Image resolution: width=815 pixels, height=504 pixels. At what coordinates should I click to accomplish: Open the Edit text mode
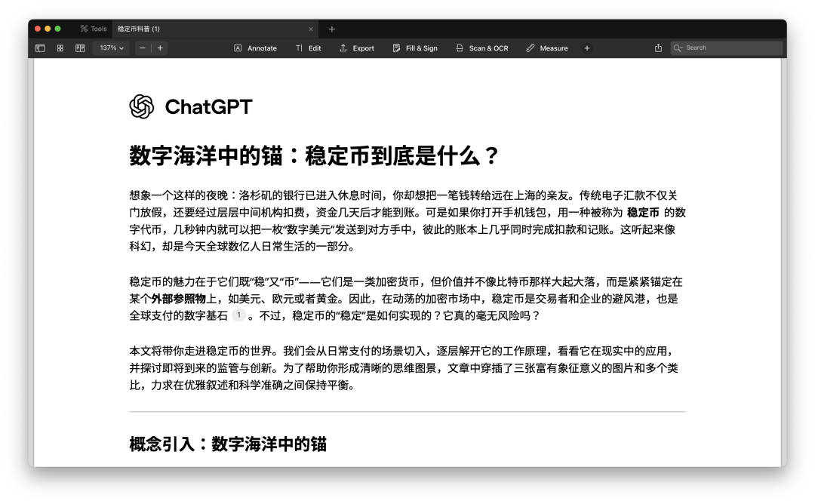[x=308, y=48]
